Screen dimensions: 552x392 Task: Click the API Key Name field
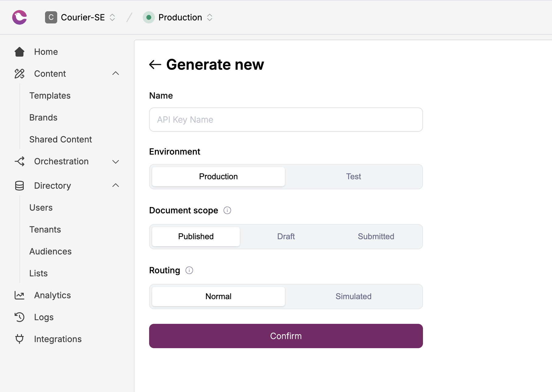pyautogui.click(x=285, y=120)
